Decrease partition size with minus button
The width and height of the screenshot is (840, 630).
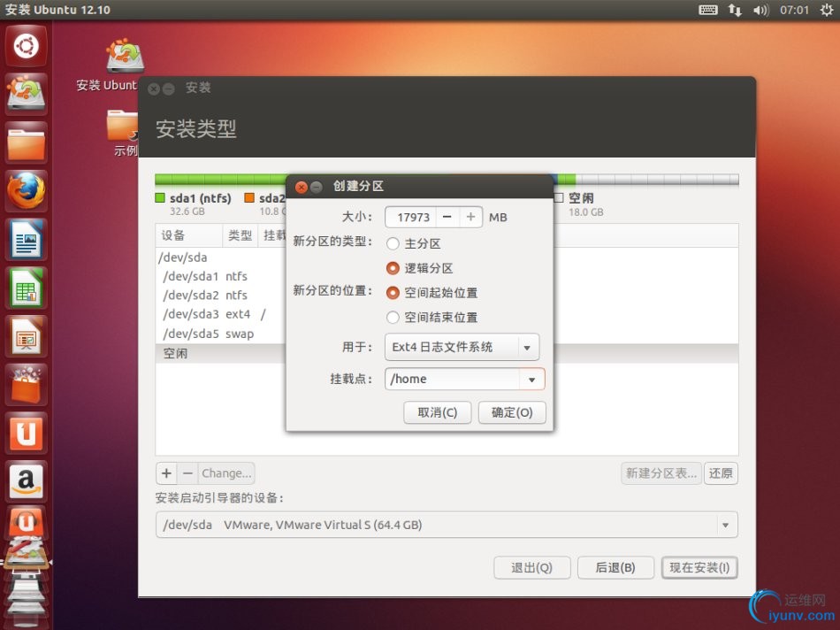click(x=447, y=217)
